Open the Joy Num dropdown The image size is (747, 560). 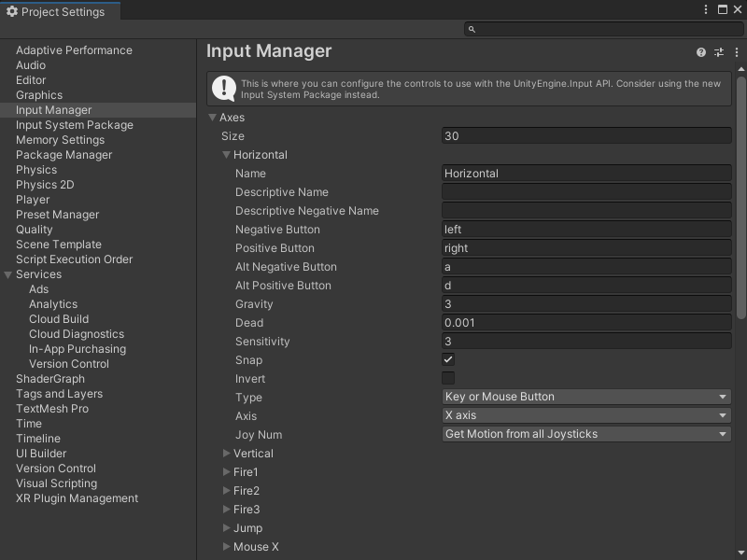[586, 434]
